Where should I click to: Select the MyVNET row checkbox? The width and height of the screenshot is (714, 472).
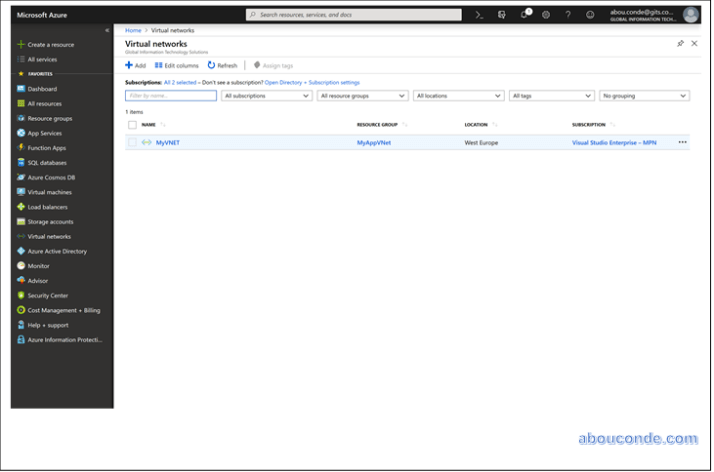132,143
